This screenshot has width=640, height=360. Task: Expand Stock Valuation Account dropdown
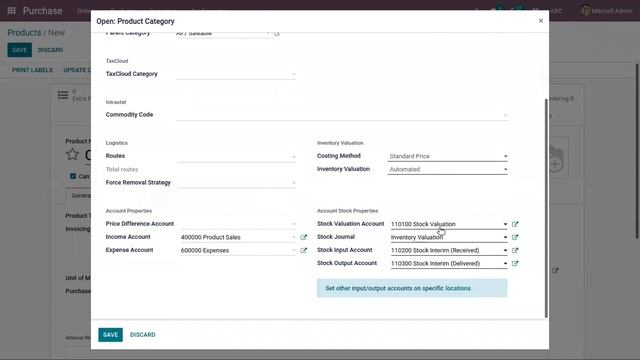[505, 224]
